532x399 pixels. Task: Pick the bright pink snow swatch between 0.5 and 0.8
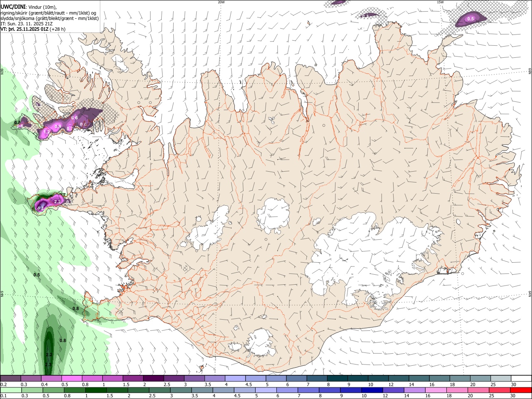pyautogui.click(x=72, y=379)
